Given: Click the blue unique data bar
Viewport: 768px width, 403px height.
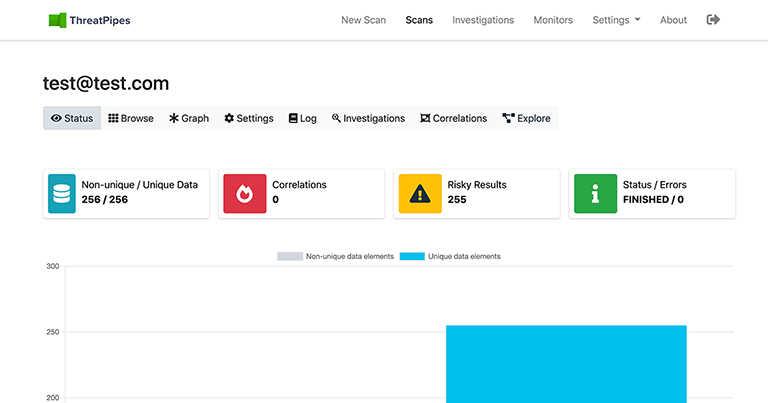Looking at the screenshot, I should point(566,363).
